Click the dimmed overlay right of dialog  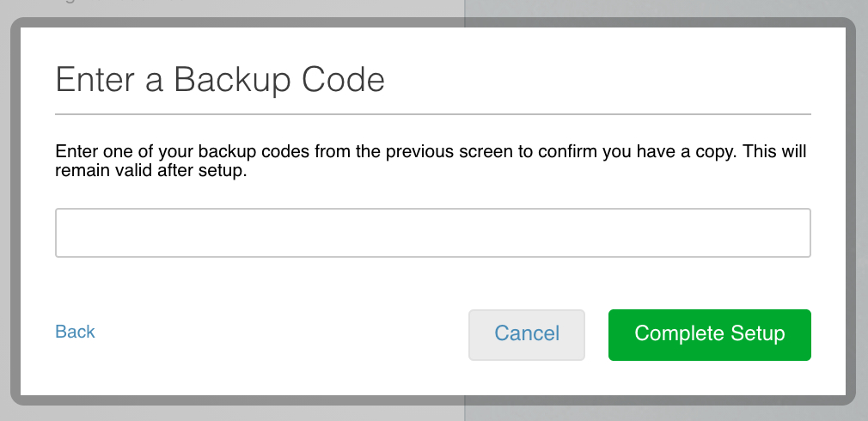pos(863,215)
